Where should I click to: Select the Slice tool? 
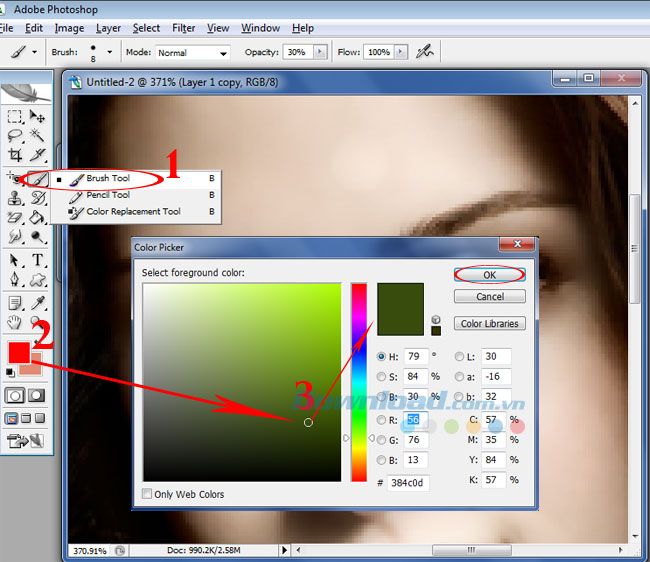tap(37, 155)
